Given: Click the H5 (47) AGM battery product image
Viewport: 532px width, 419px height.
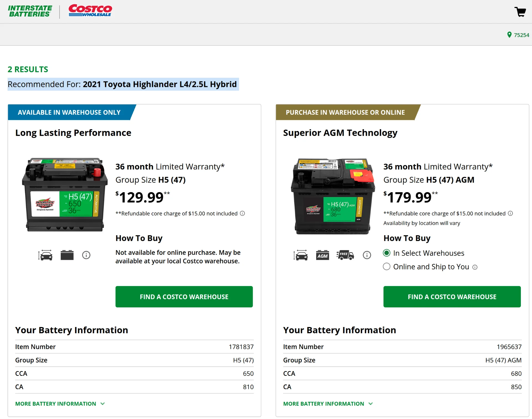Looking at the screenshot, I should click(333, 196).
